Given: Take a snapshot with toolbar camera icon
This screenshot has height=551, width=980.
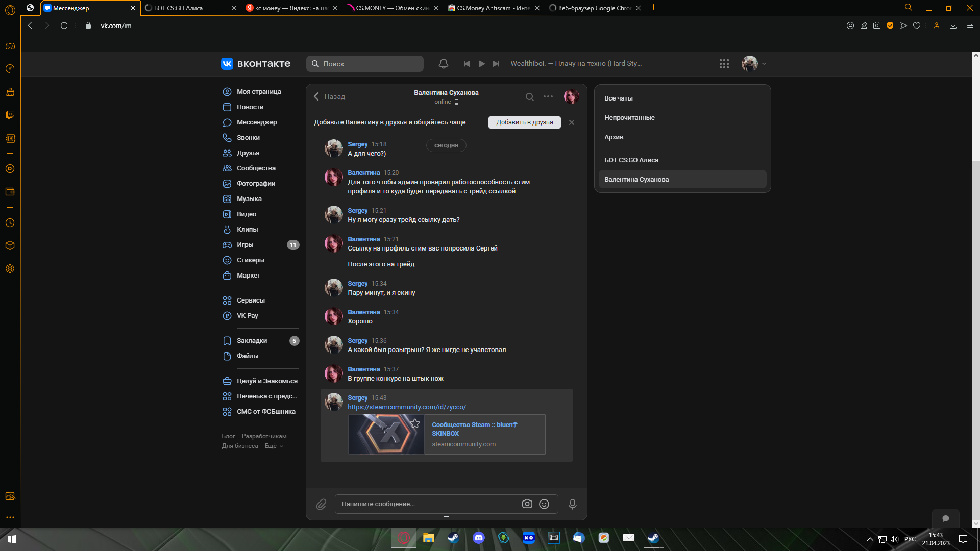Looking at the screenshot, I should point(877,26).
